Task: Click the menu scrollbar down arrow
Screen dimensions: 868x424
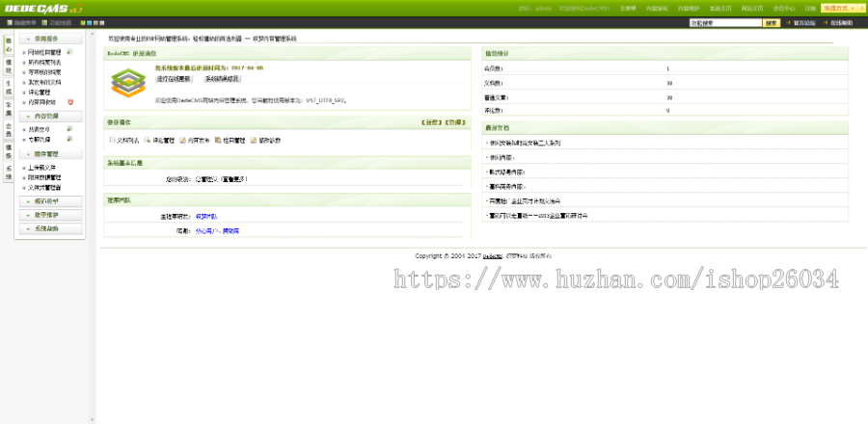Action: click(x=92, y=419)
